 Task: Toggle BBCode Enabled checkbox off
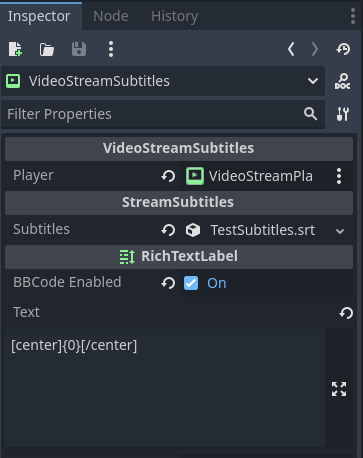191,283
